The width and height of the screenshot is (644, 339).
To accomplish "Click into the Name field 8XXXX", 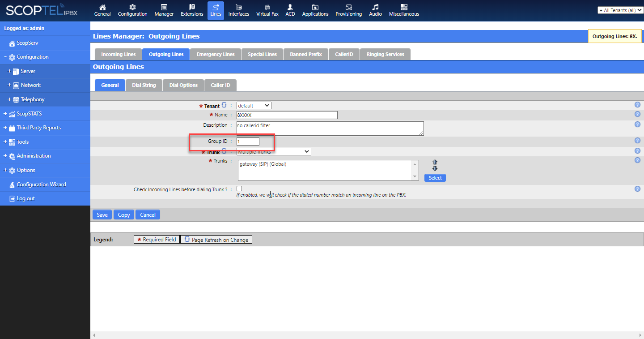I will pyautogui.click(x=287, y=115).
